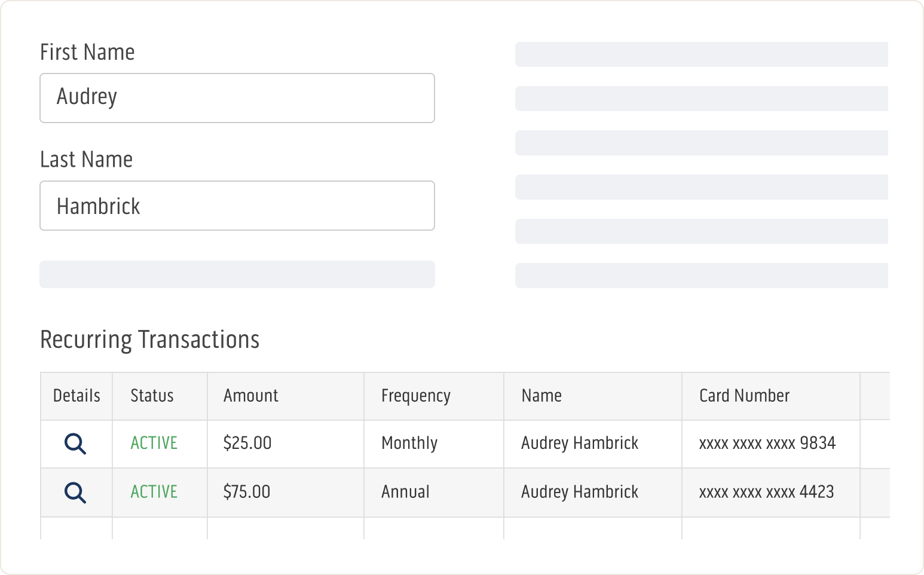Open details for the $75.00 annual transaction
This screenshot has height=575, width=924.
(75, 493)
